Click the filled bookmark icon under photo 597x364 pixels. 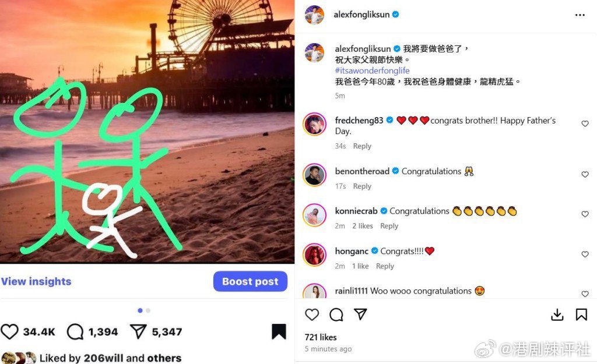279,331
